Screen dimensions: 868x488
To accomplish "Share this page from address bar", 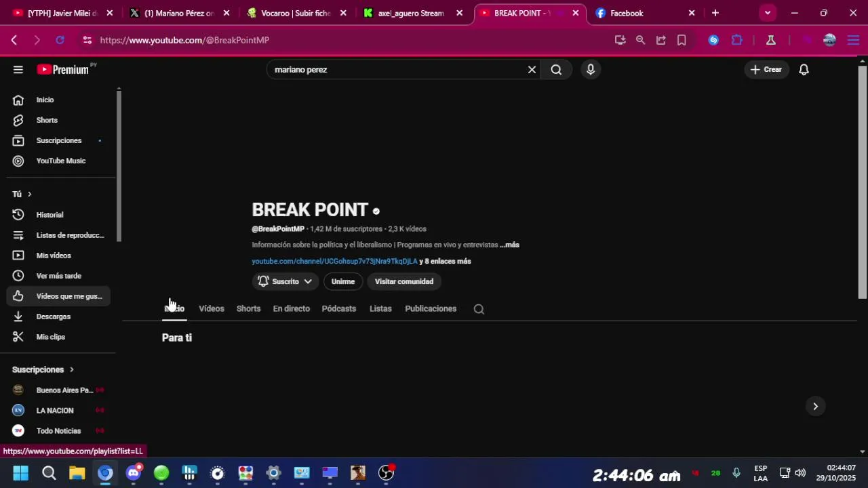I will click(x=661, y=40).
